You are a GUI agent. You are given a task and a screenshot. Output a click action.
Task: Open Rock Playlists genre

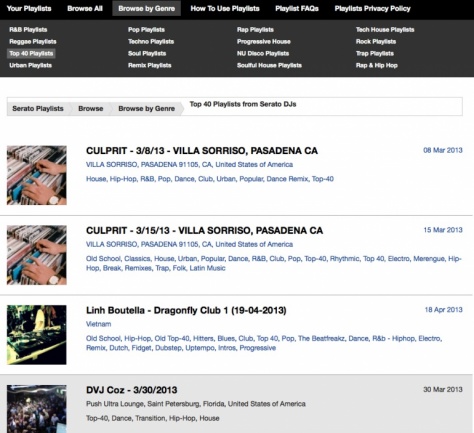[x=376, y=42]
